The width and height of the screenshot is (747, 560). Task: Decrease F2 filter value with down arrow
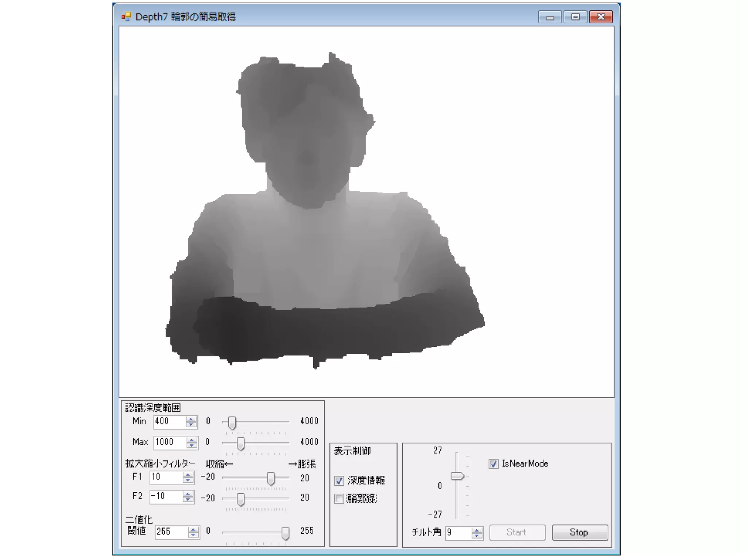187,499
